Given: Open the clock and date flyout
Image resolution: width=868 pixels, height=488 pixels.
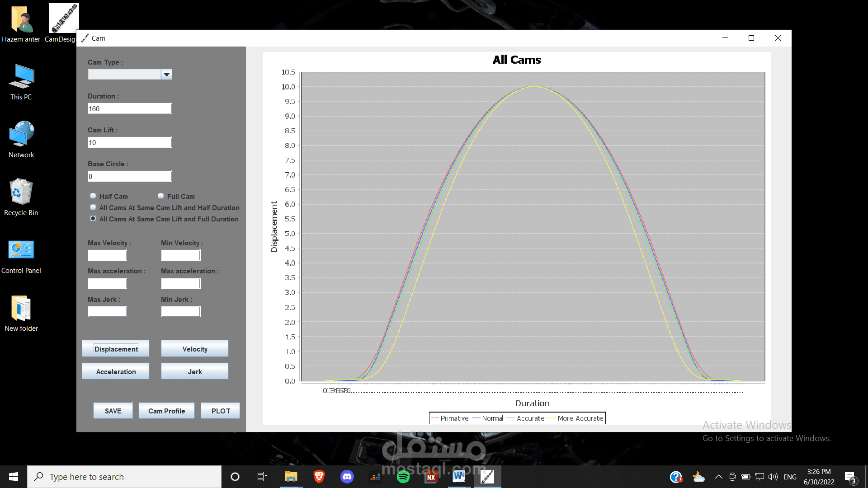Looking at the screenshot, I should pos(819,477).
